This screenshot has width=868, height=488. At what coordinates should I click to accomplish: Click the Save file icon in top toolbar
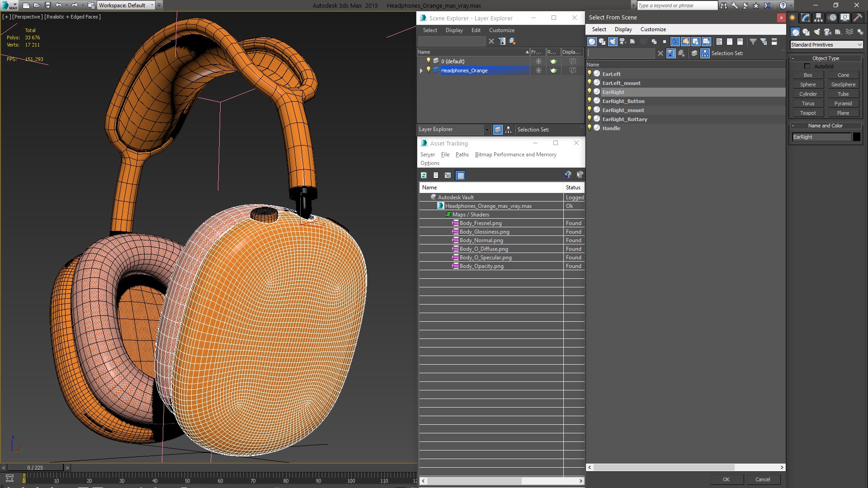[x=47, y=5]
